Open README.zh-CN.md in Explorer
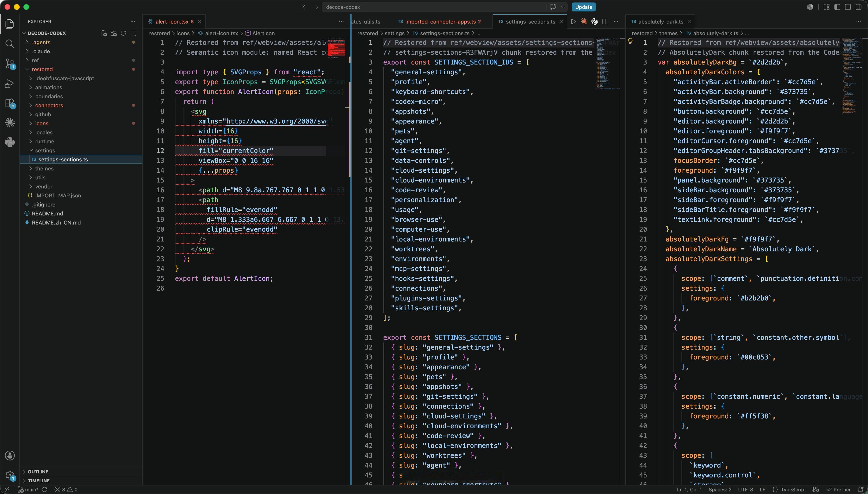Viewport: 868px width, 494px height. (81, 223)
